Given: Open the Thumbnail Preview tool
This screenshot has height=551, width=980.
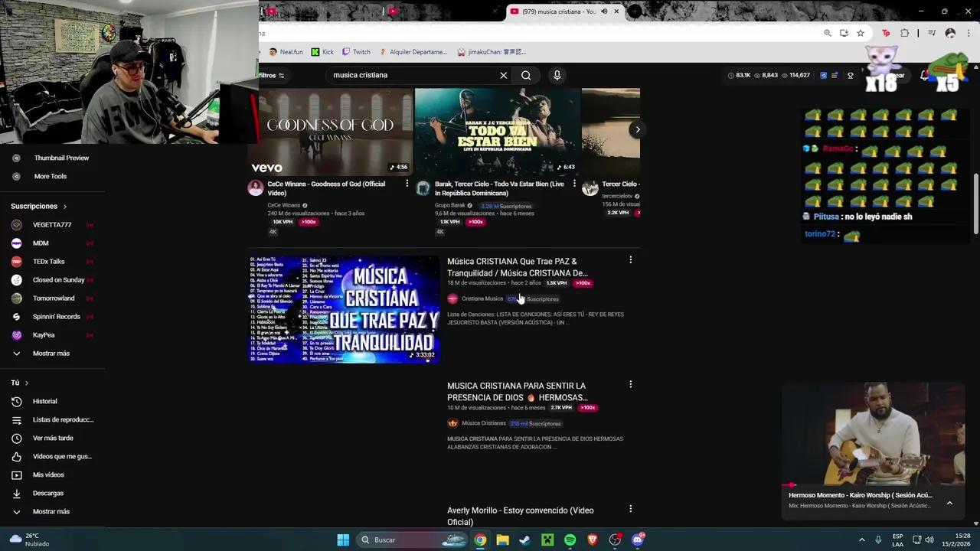Looking at the screenshot, I should click(61, 158).
